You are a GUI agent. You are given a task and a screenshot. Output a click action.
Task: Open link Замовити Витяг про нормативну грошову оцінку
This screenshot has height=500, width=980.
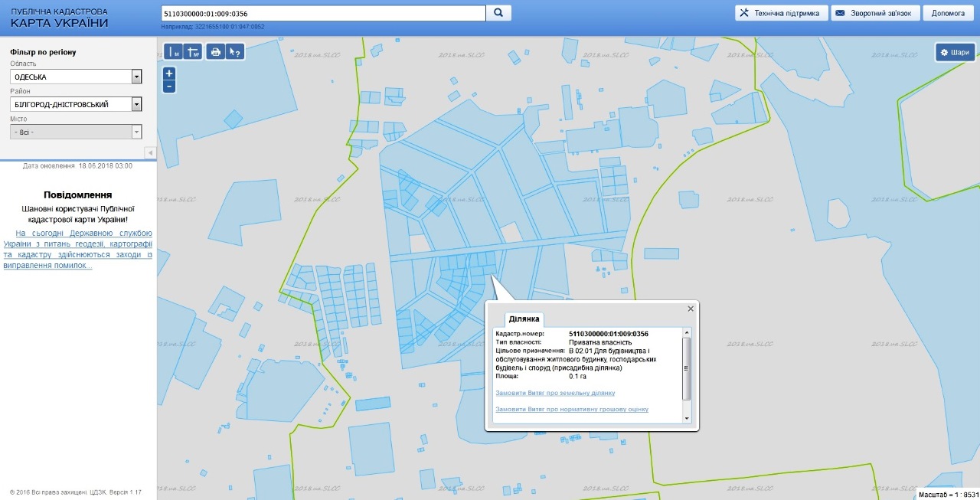click(571, 409)
